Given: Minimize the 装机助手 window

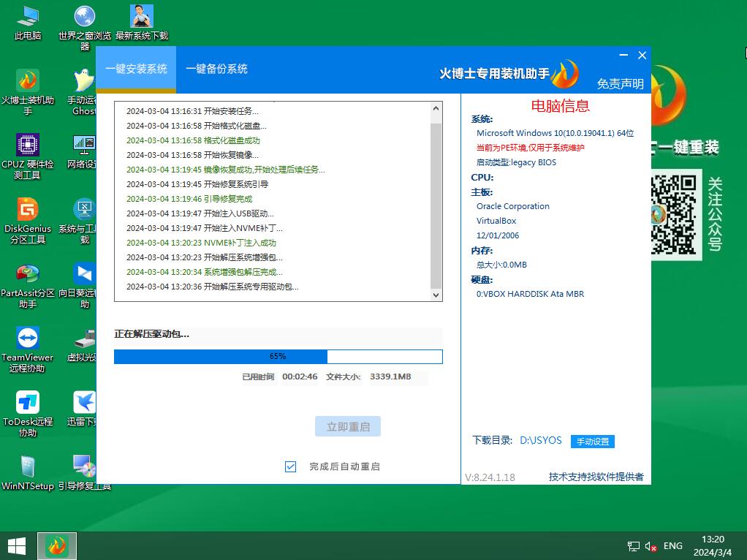Looking at the screenshot, I should (x=623, y=56).
